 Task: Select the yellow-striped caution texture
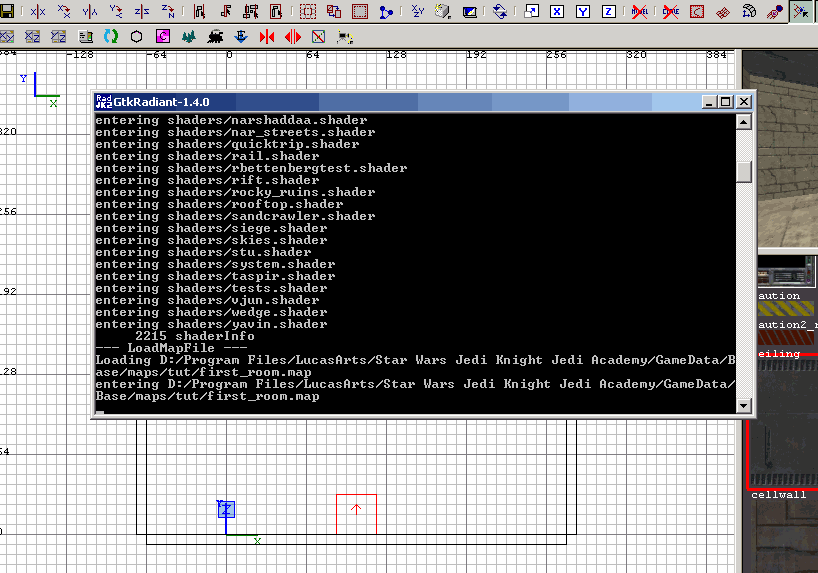pos(785,308)
